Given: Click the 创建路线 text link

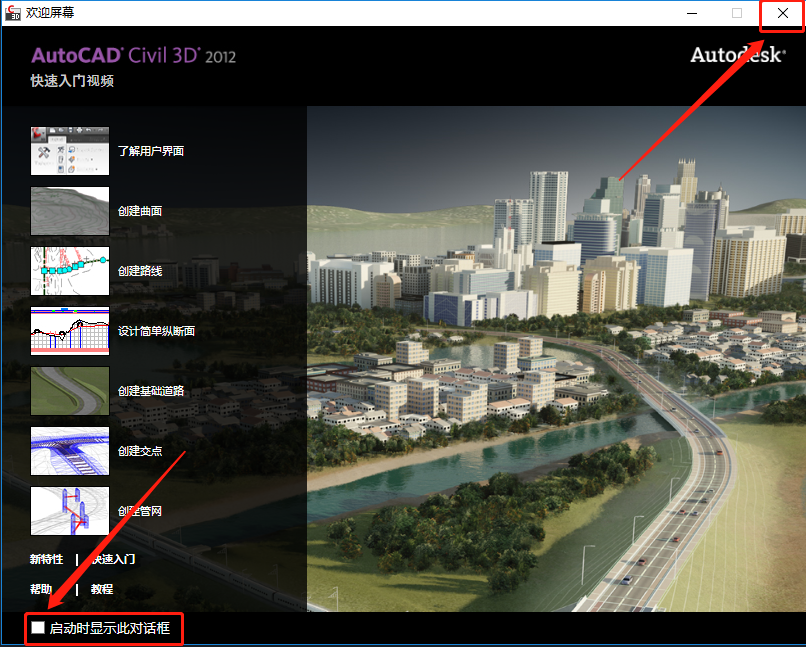Looking at the screenshot, I should tap(140, 271).
